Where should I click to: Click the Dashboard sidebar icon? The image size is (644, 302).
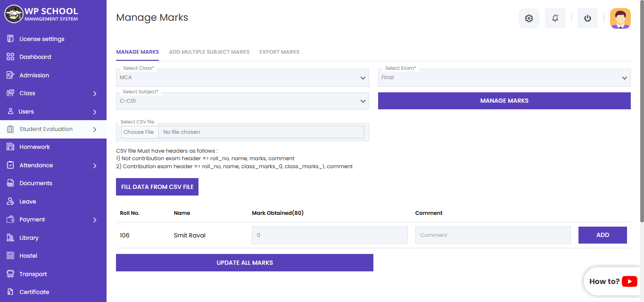(x=10, y=57)
